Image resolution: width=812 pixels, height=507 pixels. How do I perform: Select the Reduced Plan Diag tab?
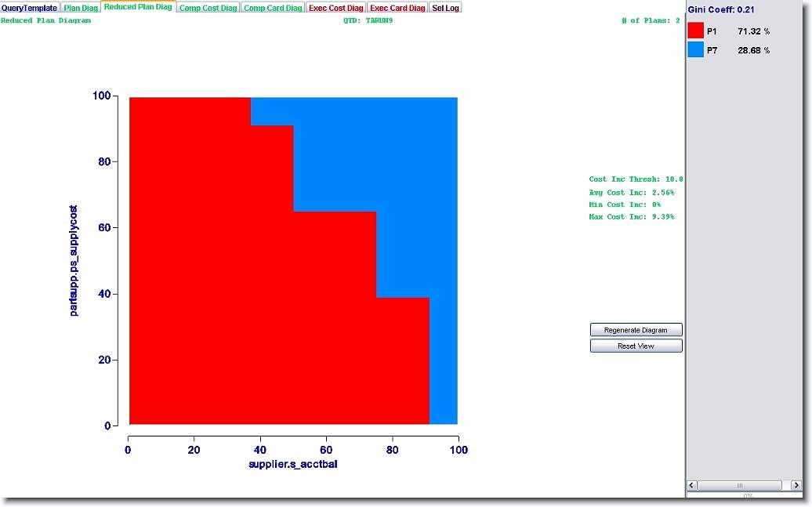(138, 7)
